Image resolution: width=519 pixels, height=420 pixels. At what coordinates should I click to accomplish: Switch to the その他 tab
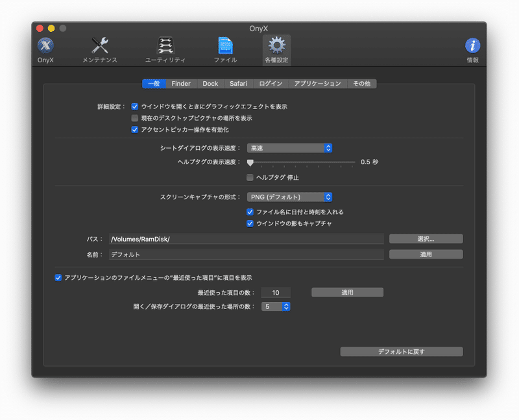pos(361,84)
